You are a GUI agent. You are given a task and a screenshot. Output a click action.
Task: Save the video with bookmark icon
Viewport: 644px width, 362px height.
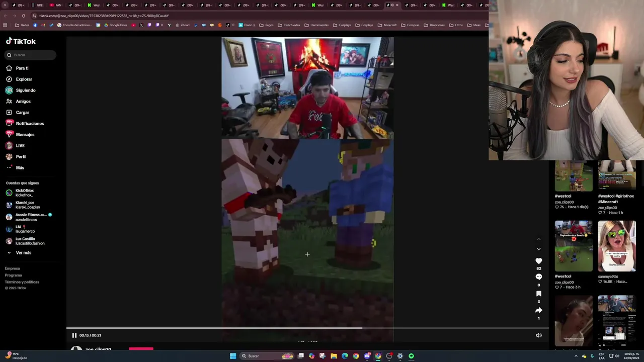[538, 294]
